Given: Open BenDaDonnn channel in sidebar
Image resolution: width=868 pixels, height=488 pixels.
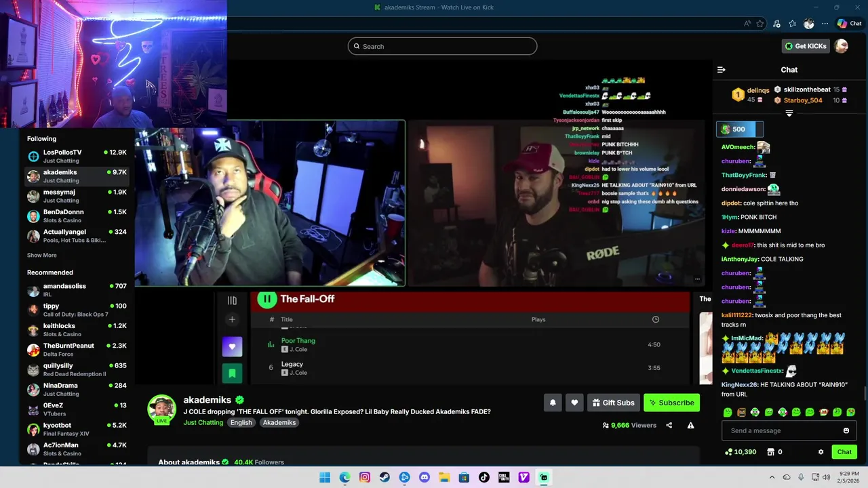Looking at the screenshot, I should (x=77, y=216).
